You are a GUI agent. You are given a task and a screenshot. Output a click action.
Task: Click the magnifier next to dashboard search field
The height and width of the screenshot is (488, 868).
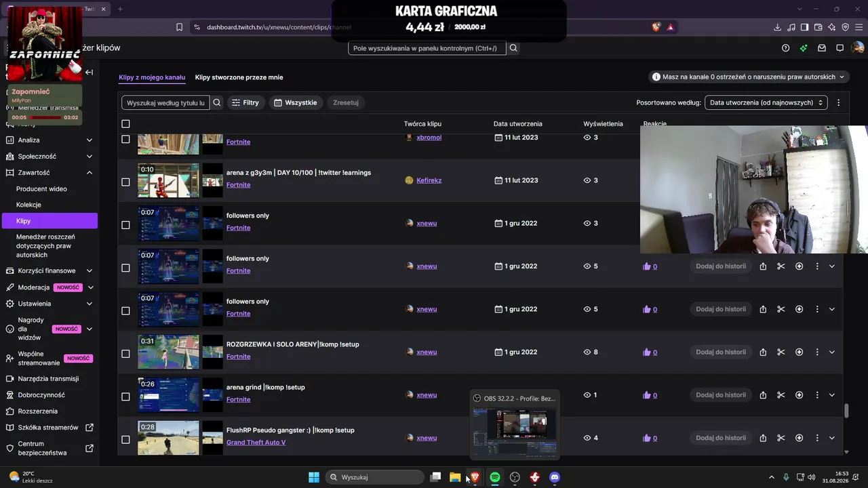click(x=513, y=48)
